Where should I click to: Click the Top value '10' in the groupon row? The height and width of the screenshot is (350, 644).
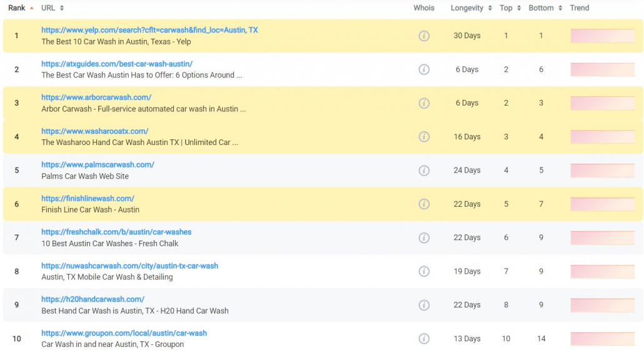[x=506, y=339]
